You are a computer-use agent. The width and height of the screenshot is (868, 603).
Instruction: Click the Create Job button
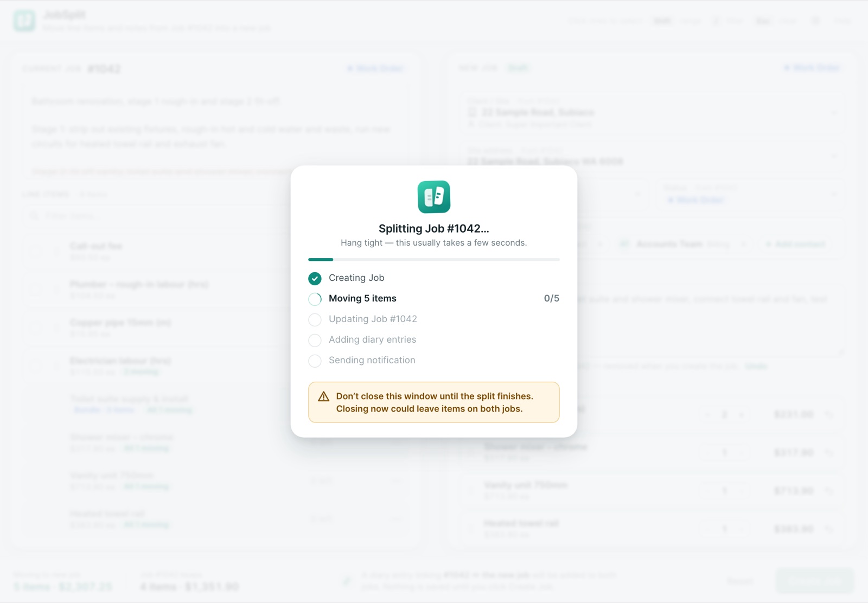(x=814, y=581)
